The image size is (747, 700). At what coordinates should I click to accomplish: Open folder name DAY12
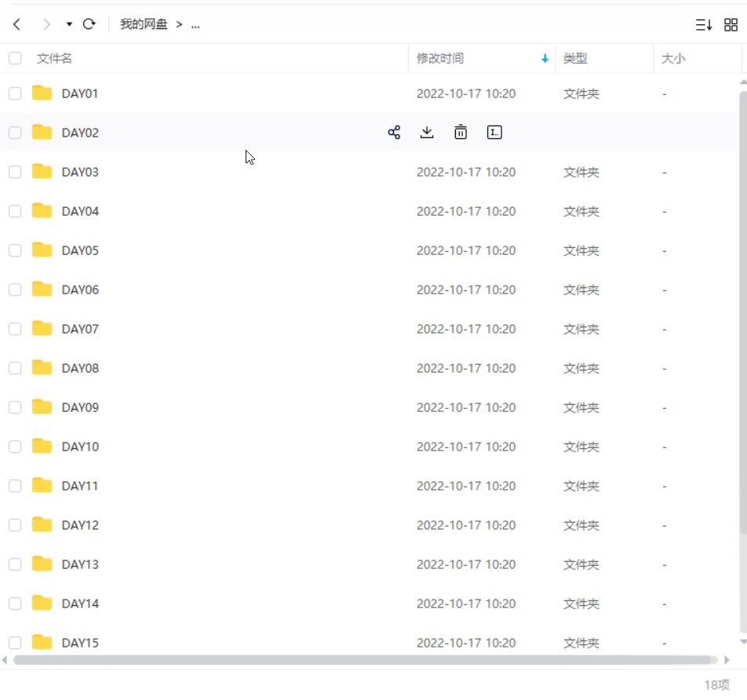click(80, 525)
